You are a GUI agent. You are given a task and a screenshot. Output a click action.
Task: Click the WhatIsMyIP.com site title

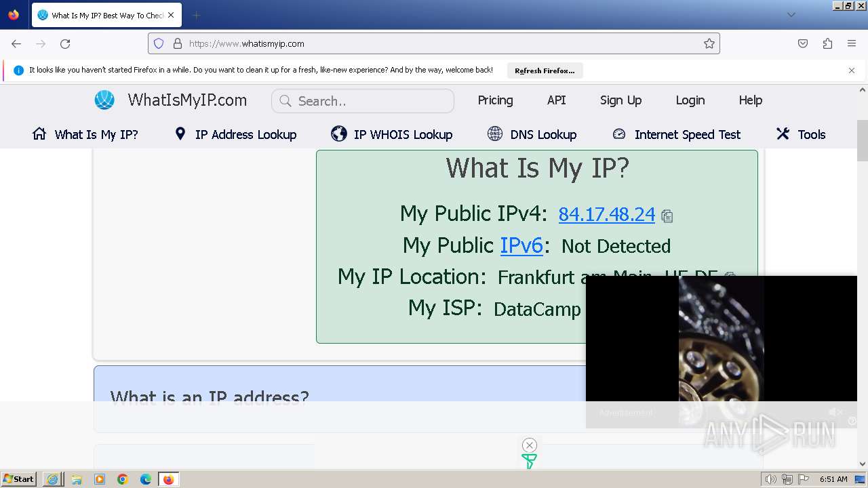click(187, 100)
